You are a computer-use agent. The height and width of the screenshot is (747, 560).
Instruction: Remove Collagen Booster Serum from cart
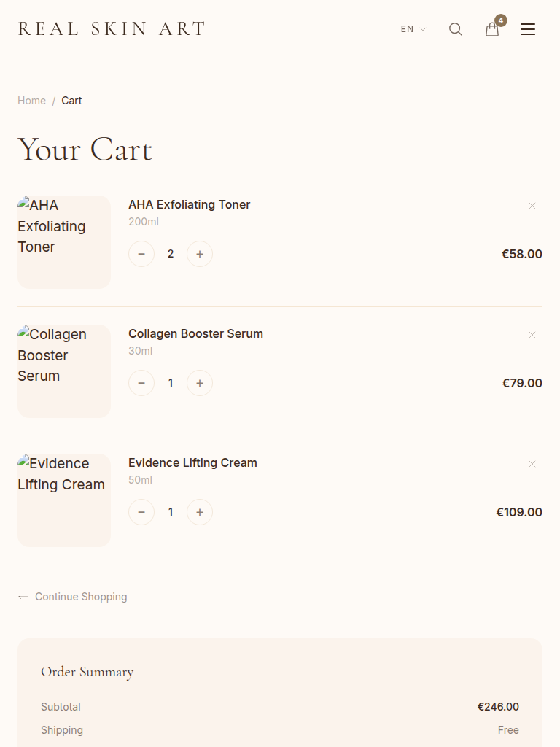pyautogui.click(x=532, y=335)
